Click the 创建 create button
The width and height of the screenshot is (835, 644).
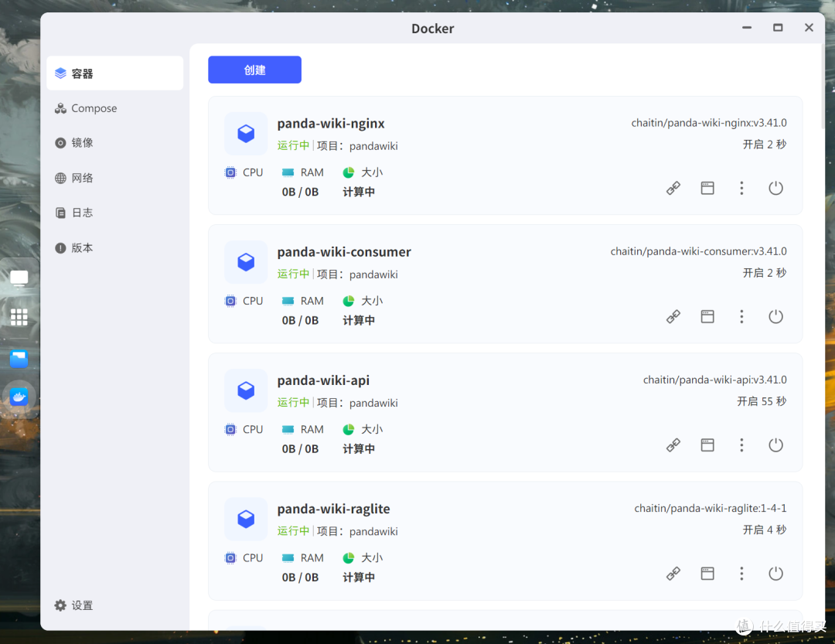(x=254, y=70)
